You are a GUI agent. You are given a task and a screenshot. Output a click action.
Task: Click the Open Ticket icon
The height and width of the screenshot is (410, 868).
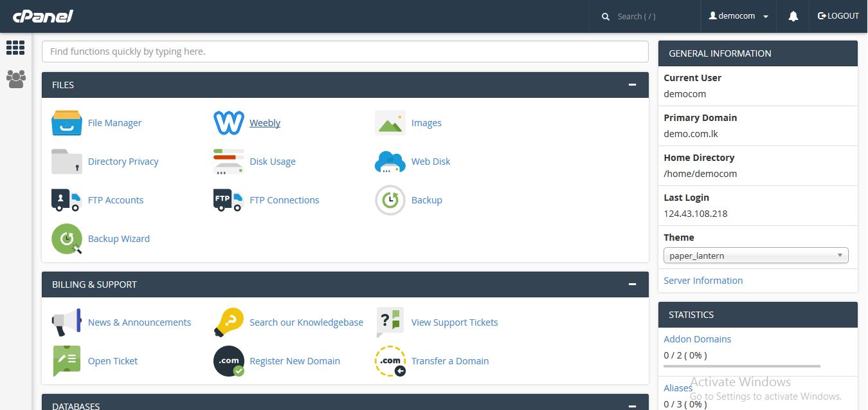tap(67, 361)
